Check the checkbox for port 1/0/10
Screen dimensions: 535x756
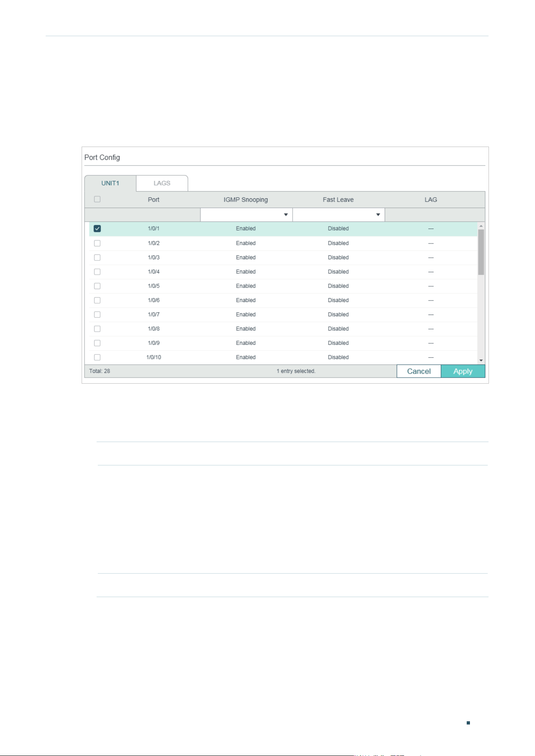point(97,357)
